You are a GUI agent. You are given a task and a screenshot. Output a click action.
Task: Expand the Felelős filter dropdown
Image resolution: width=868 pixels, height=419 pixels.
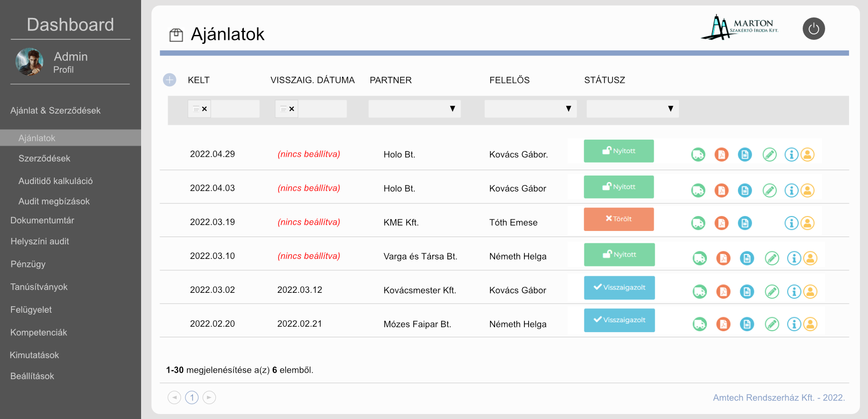530,109
